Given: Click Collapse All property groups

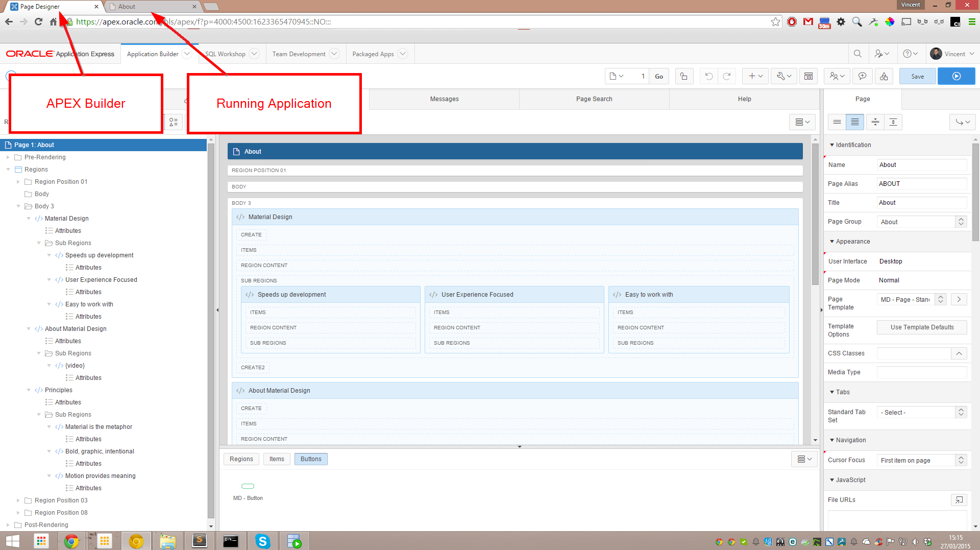Looking at the screenshot, I should 875,122.
